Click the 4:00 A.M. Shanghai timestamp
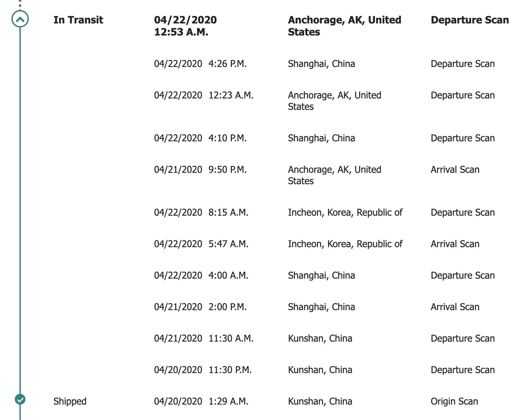Screen dimensions: 522x420 coord(228,275)
